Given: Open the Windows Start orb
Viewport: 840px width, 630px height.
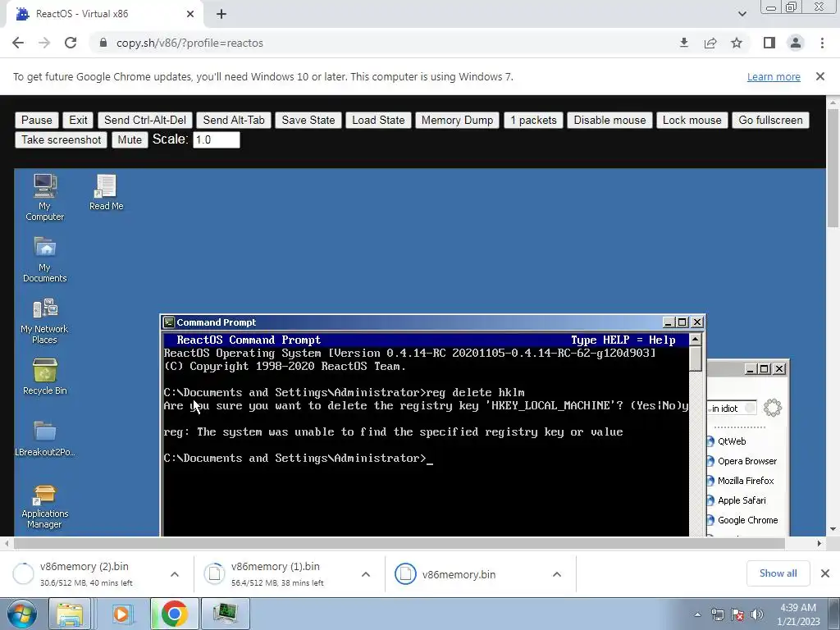Looking at the screenshot, I should [22, 614].
